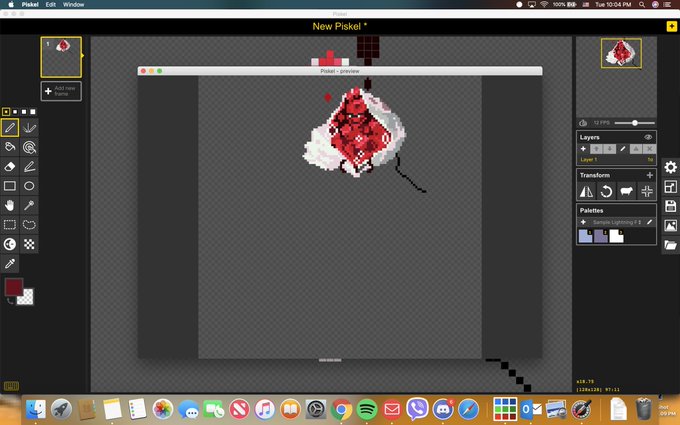The image size is (680, 425).
Task: Pick the third white palette color
Action: coord(616,236)
